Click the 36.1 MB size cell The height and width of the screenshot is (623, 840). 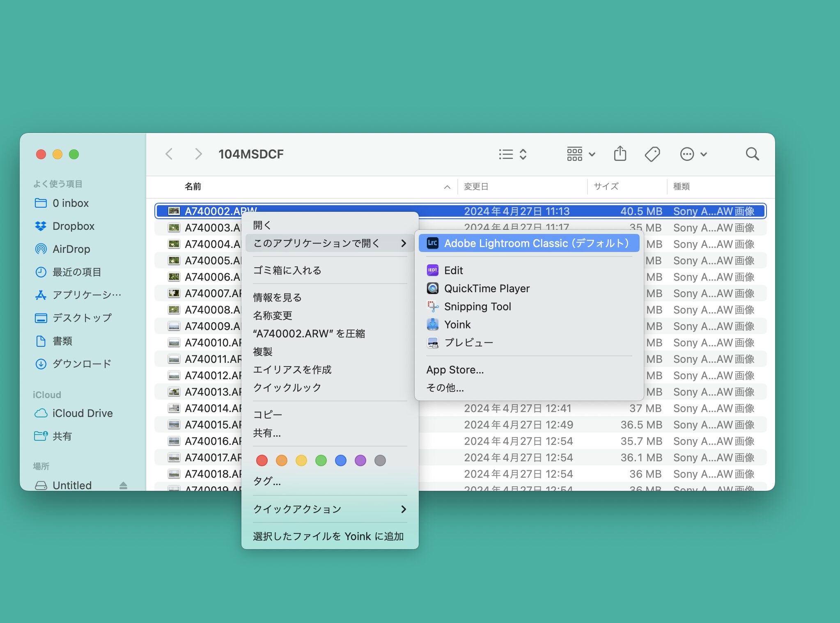coord(641,458)
